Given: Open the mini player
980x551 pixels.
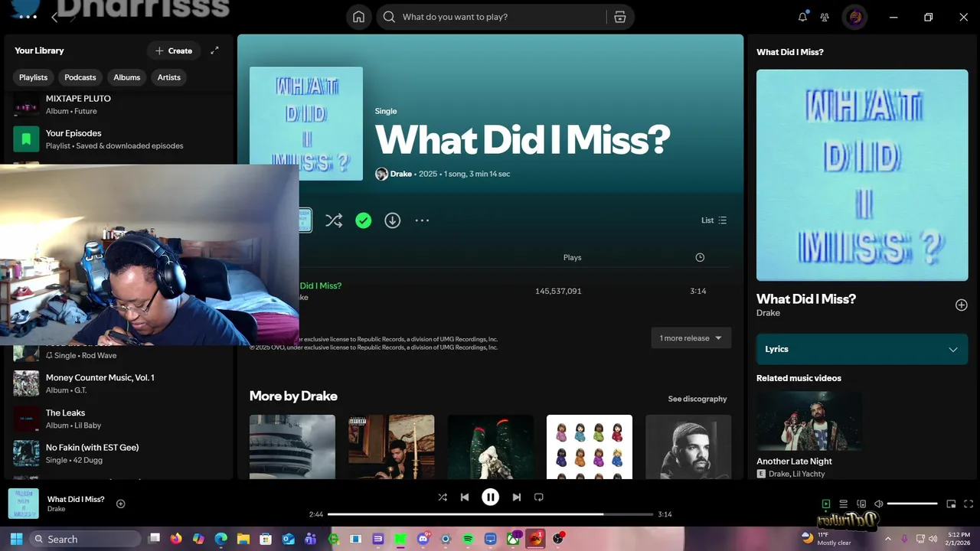Looking at the screenshot, I should point(951,504).
